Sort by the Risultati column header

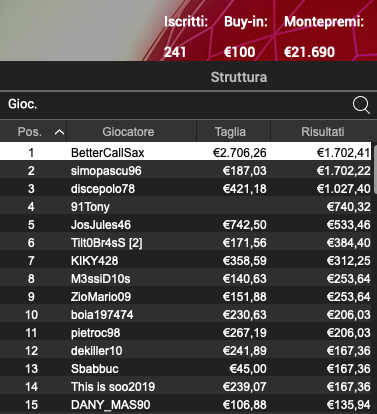point(323,132)
